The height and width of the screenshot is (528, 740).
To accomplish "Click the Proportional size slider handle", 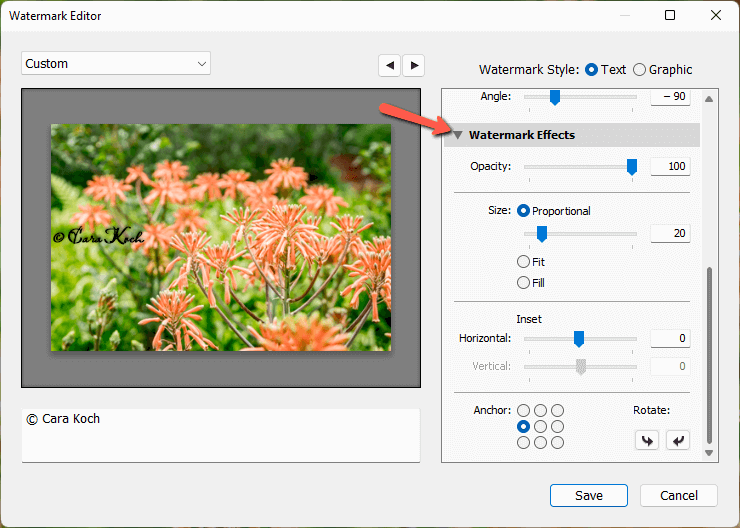I will 542,234.
